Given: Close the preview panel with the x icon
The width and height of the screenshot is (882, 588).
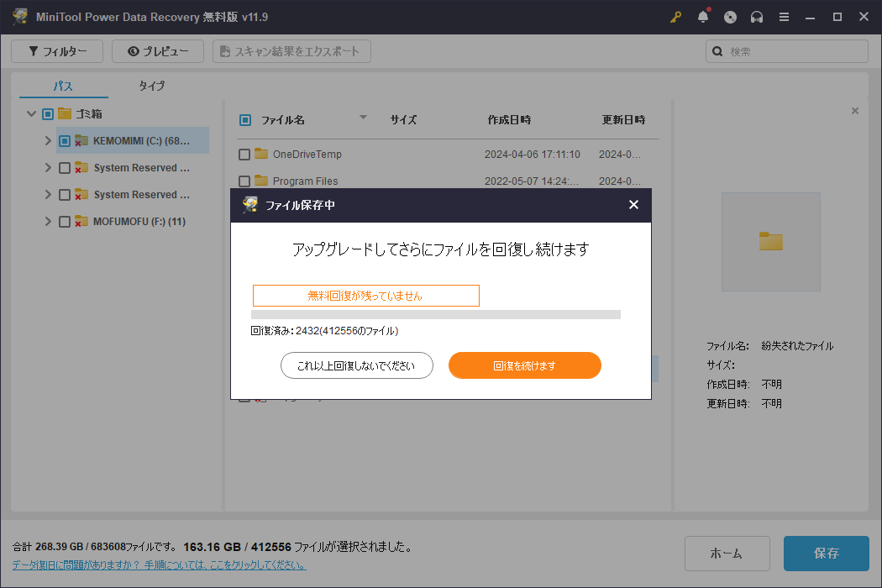Looking at the screenshot, I should pos(855,111).
